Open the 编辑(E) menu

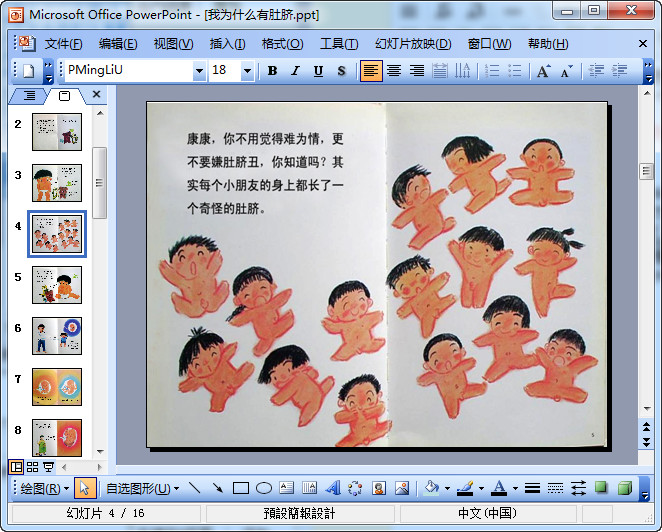(x=118, y=44)
